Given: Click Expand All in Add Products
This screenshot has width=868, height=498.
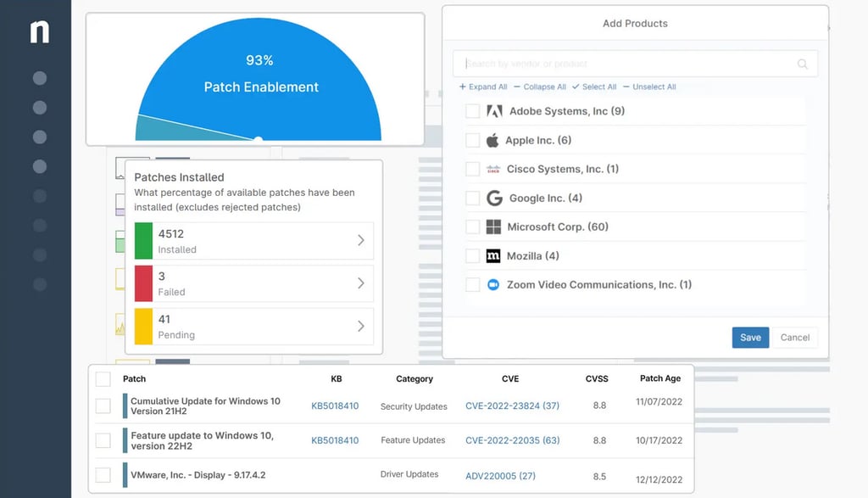Looking at the screenshot, I should pos(483,87).
